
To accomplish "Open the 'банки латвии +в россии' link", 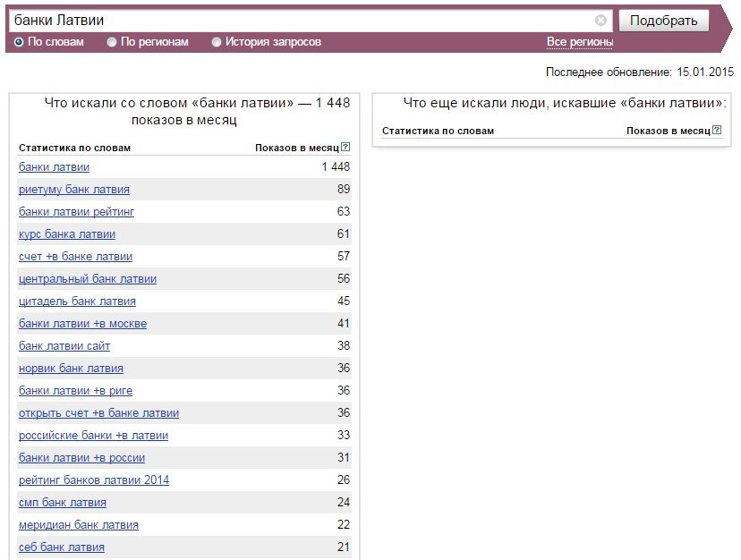I will point(81,458).
